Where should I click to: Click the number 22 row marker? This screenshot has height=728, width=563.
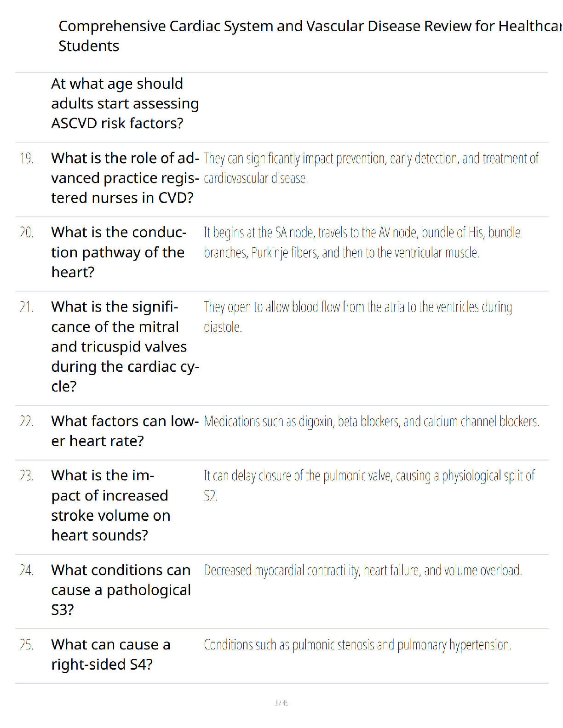[27, 421]
